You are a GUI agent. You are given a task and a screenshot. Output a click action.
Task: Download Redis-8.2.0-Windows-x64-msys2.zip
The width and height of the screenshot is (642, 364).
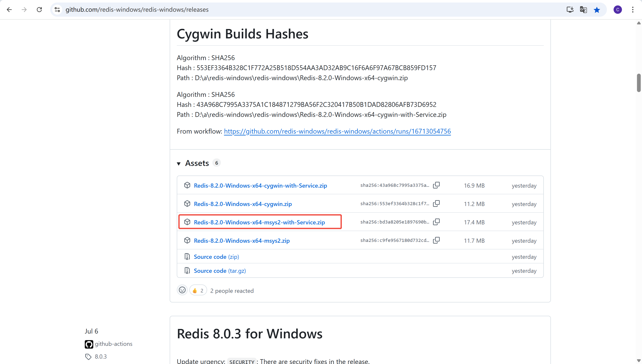tap(242, 240)
